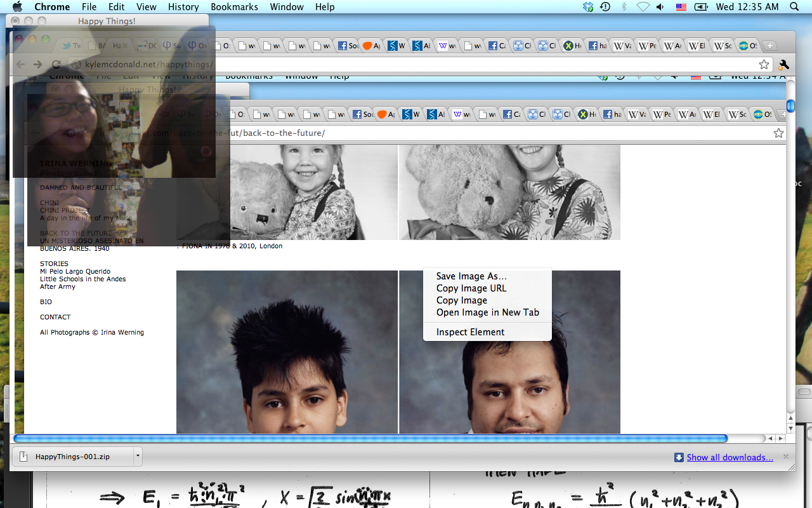Open the Apple menu
Image resolution: width=812 pixels, height=508 pixels.
tap(17, 7)
